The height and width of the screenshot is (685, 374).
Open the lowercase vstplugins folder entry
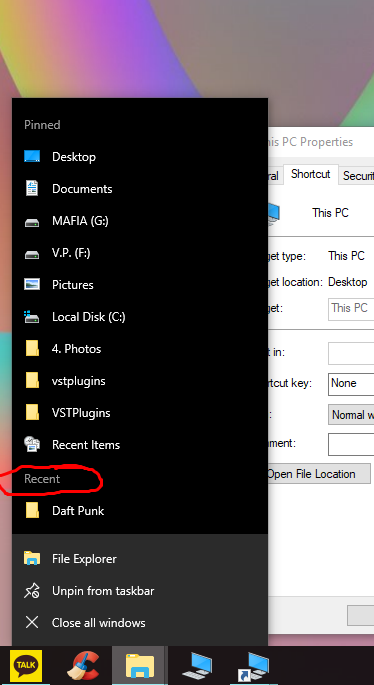140,381
